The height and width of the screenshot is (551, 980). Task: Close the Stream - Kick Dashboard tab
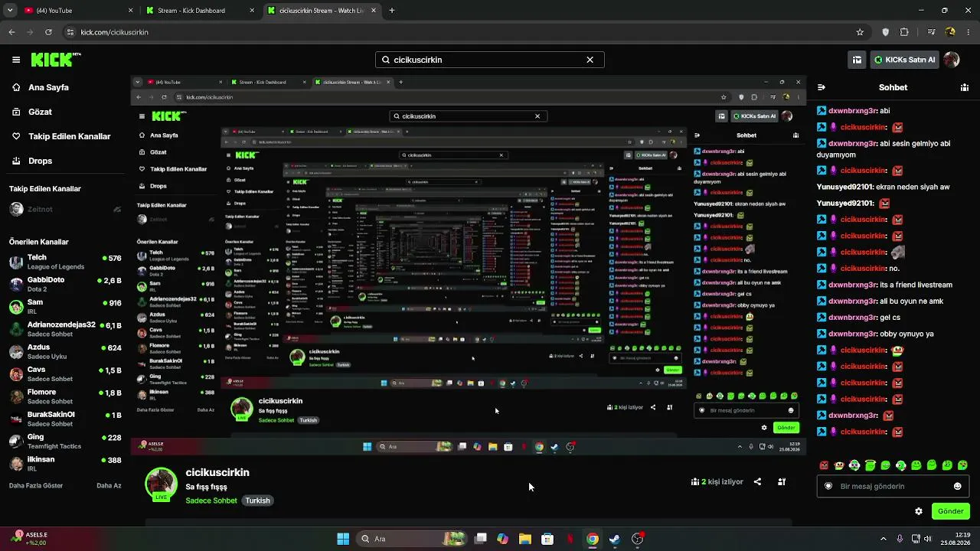coord(252,11)
